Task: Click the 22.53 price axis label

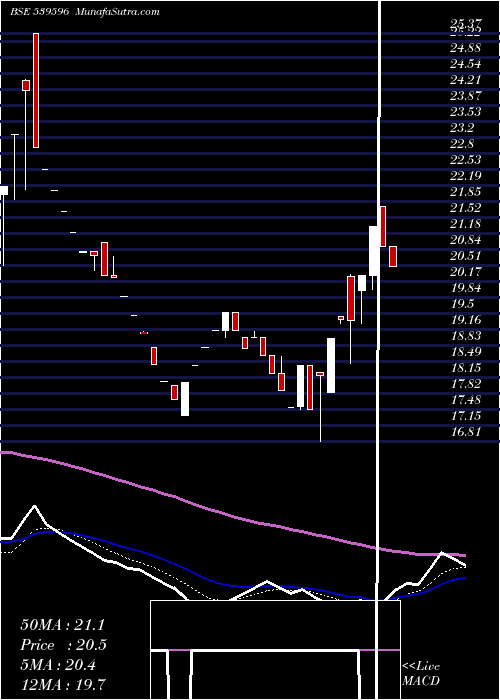Action: (x=466, y=160)
